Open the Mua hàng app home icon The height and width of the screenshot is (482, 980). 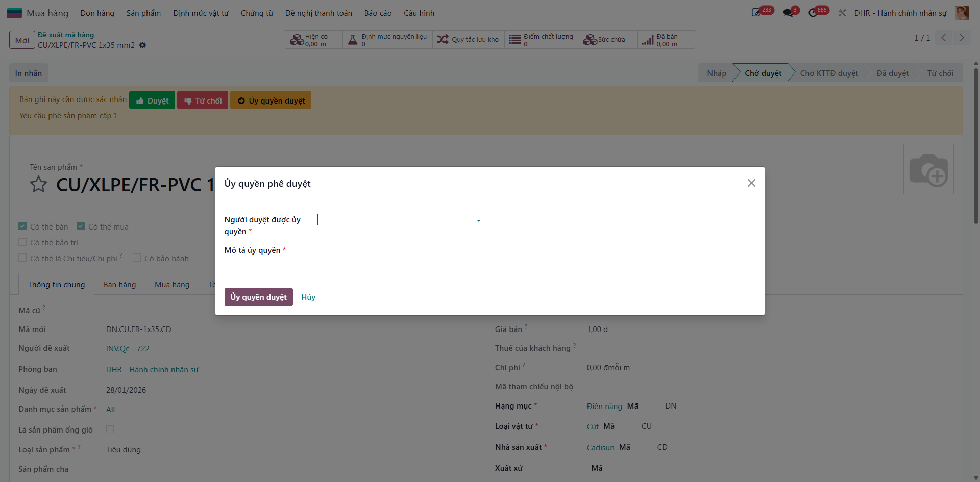pyautogui.click(x=14, y=13)
